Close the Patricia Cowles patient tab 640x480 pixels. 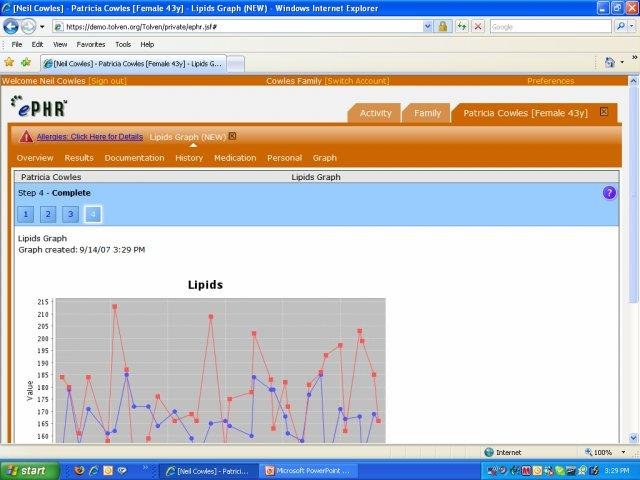pos(603,112)
